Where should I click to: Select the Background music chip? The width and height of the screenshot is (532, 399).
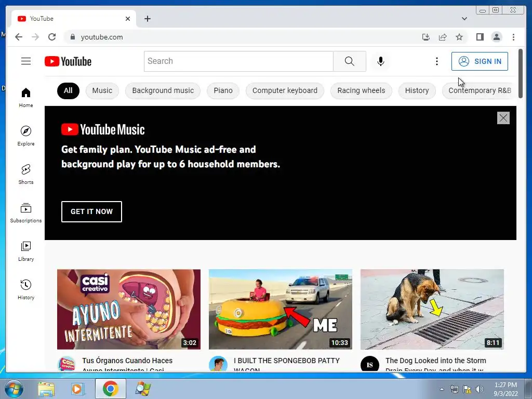[163, 90]
